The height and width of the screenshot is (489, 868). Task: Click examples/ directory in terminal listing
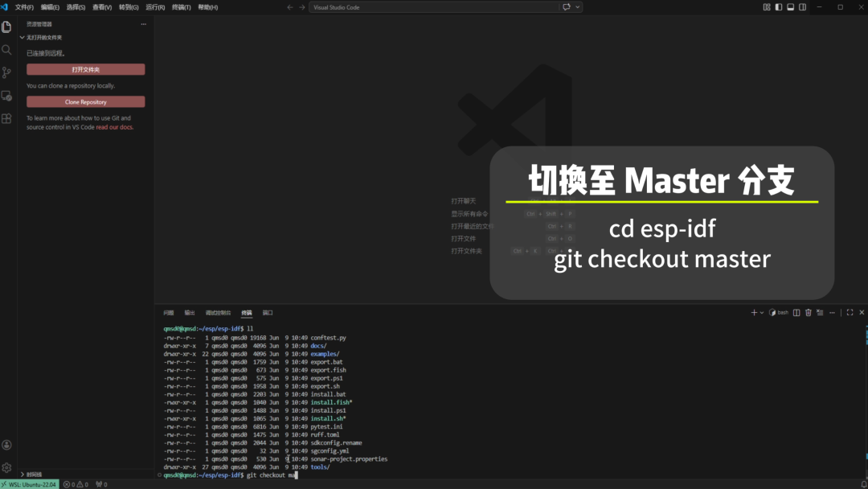pyautogui.click(x=325, y=354)
